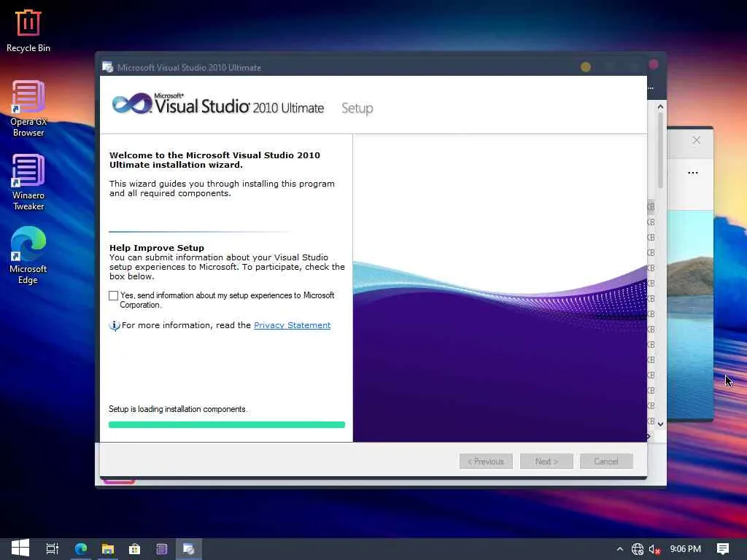747x560 pixels.
Task: Click the Help Improve Setup heading
Action: pos(157,248)
